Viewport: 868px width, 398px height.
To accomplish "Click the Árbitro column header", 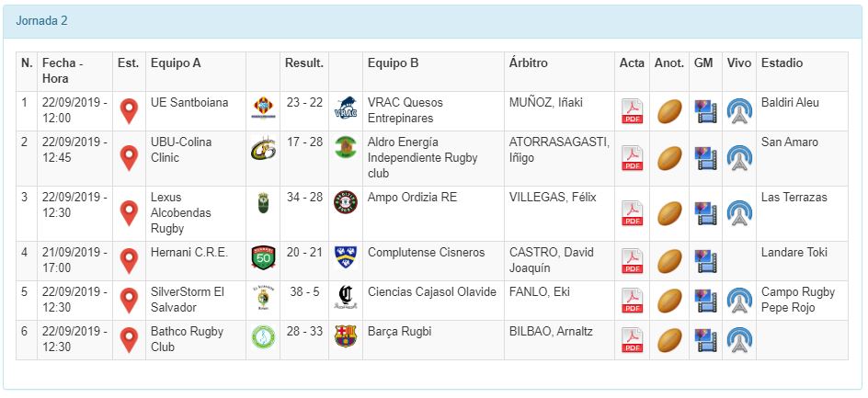I will (528, 63).
